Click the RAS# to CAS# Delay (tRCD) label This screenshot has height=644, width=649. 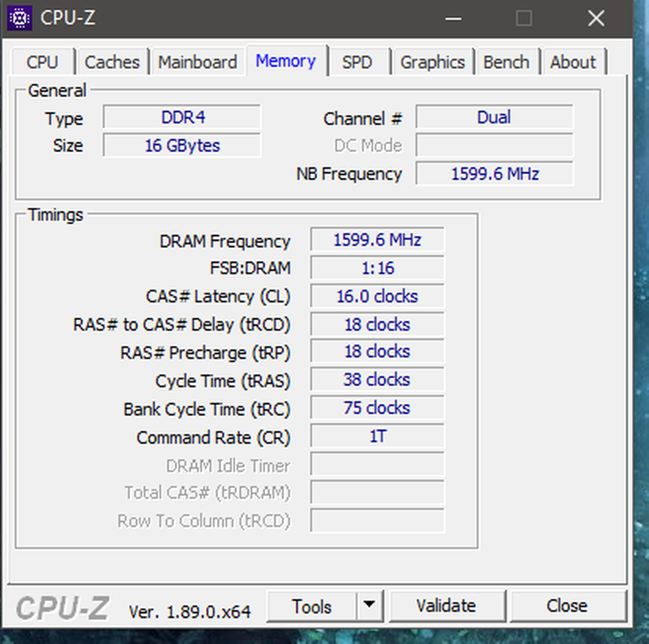(x=181, y=325)
